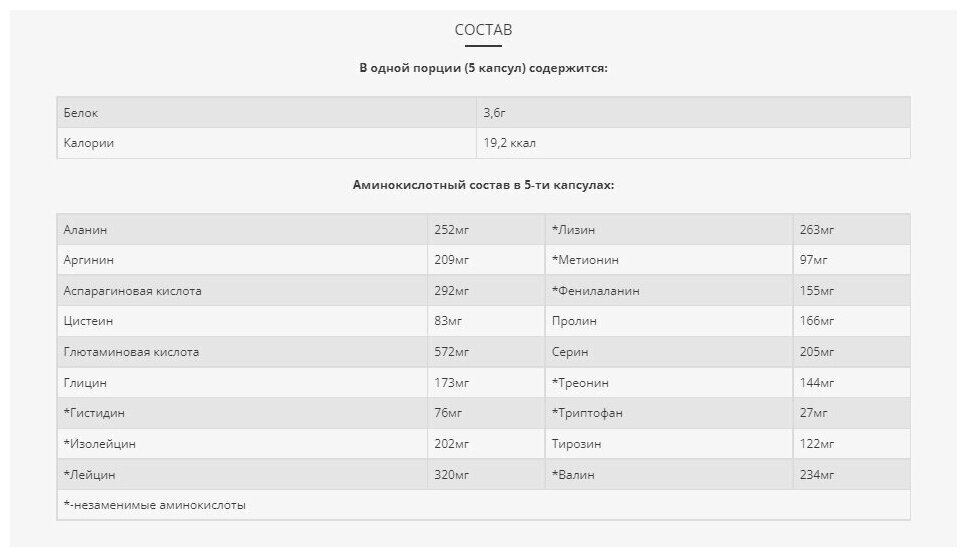The height and width of the screenshot is (557, 967).
Task: Click the Калории row label
Action: coord(89,143)
